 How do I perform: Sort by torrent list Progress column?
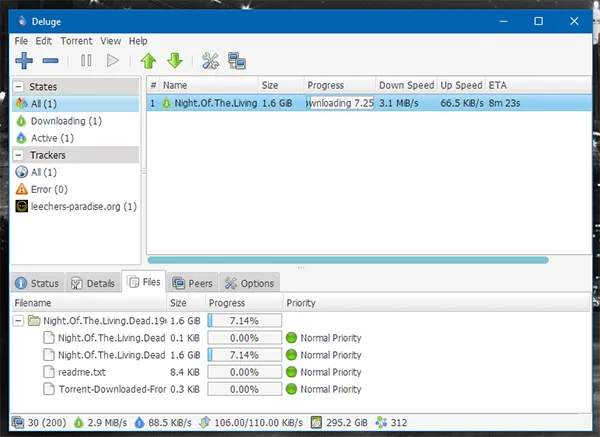(x=340, y=85)
